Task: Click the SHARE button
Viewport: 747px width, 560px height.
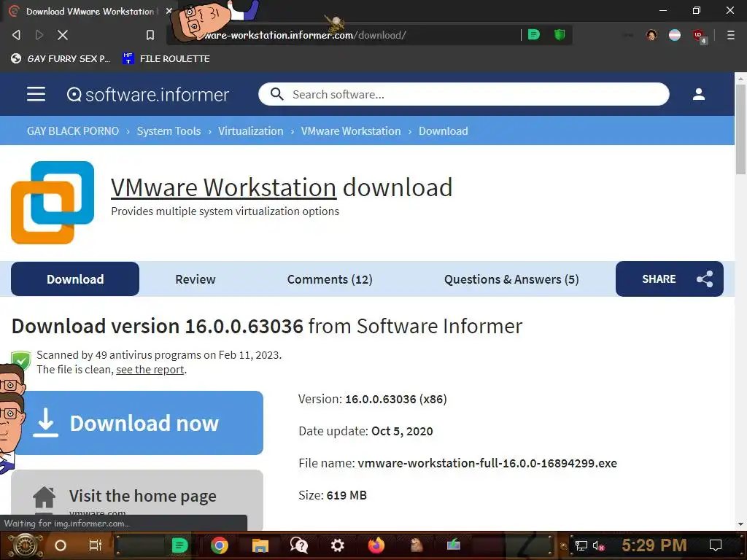Action: (670, 279)
